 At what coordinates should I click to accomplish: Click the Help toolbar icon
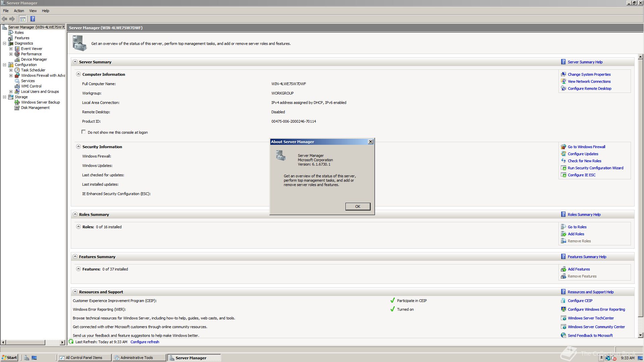(x=33, y=19)
